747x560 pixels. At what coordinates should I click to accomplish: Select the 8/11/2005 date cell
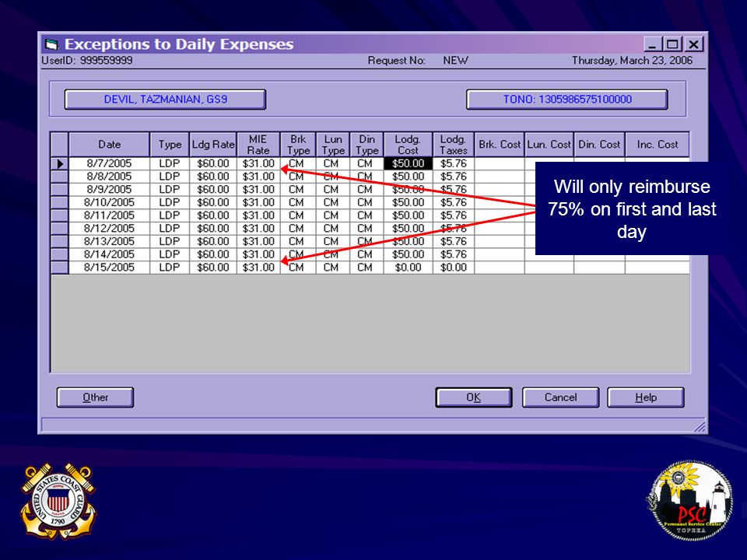pyautogui.click(x=109, y=215)
